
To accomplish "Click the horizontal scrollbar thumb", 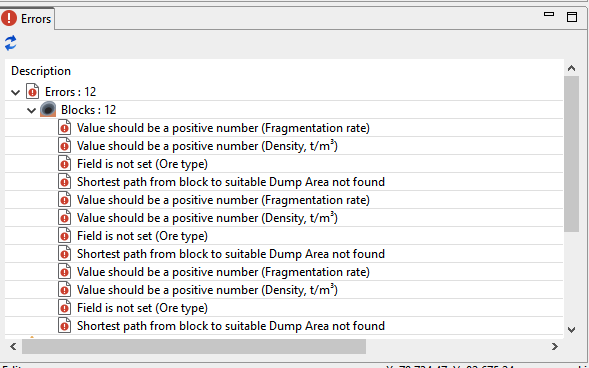I will pos(194,346).
